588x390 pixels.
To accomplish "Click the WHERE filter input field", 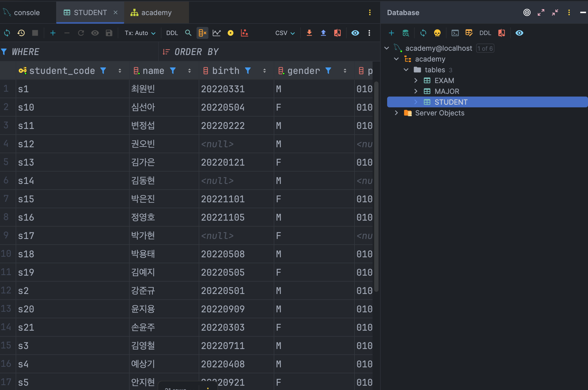I will pyautogui.click(x=81, y=52).
